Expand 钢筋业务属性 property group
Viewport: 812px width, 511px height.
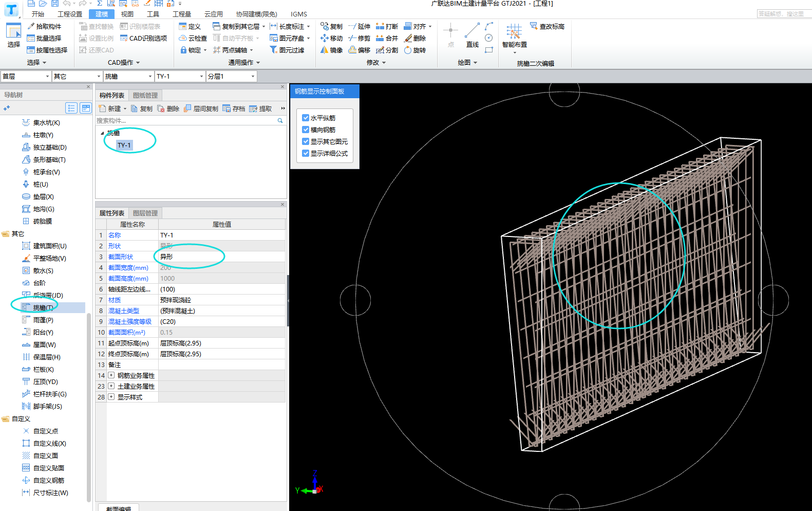coord(111,375)
